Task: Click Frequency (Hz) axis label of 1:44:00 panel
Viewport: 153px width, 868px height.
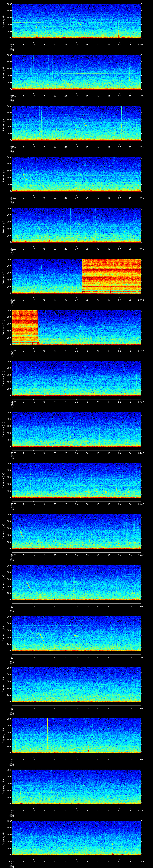Action: click(3, 21)
